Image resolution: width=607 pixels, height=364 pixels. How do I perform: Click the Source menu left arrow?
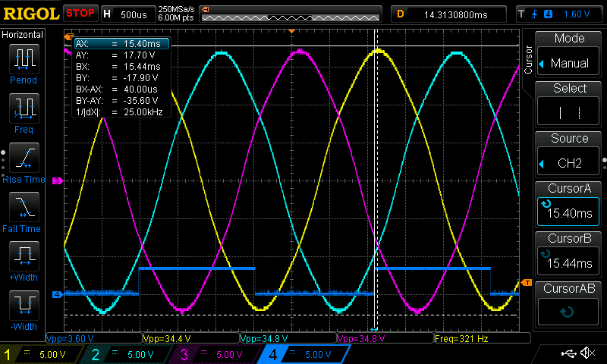542,164
